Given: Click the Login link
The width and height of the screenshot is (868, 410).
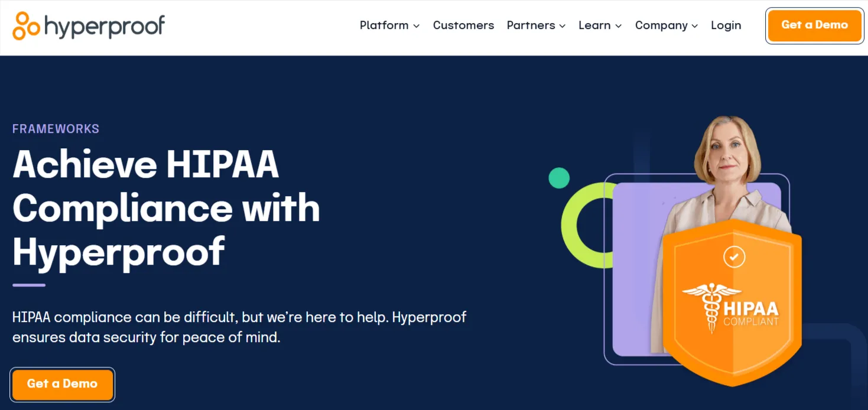Looking at the screenshot, I should point(726,25).
